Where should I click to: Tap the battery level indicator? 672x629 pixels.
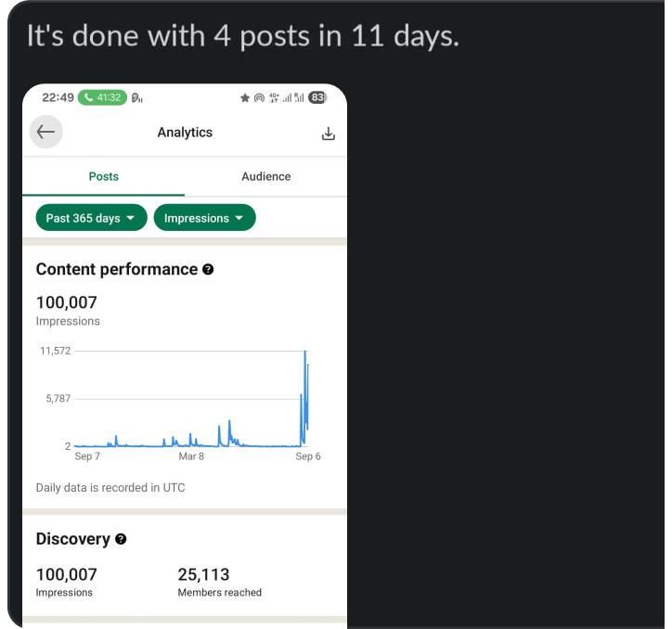pyautogui.click(x=317, y=97)
